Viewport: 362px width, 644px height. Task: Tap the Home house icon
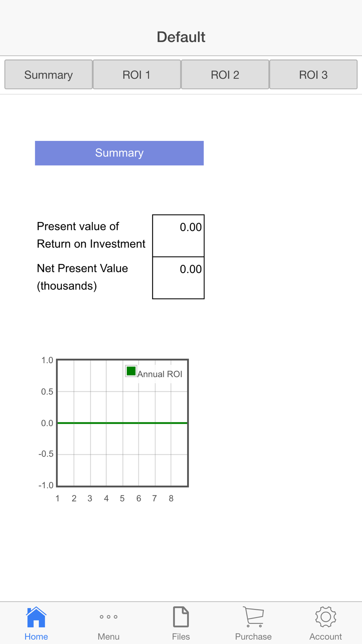[x=36, y=617]
